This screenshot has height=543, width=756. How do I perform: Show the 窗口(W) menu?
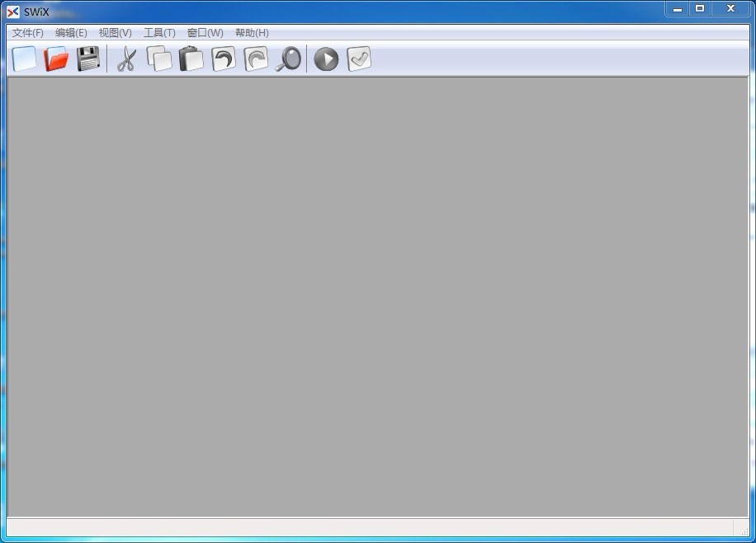pyautogui.click(x=205, y=33)
